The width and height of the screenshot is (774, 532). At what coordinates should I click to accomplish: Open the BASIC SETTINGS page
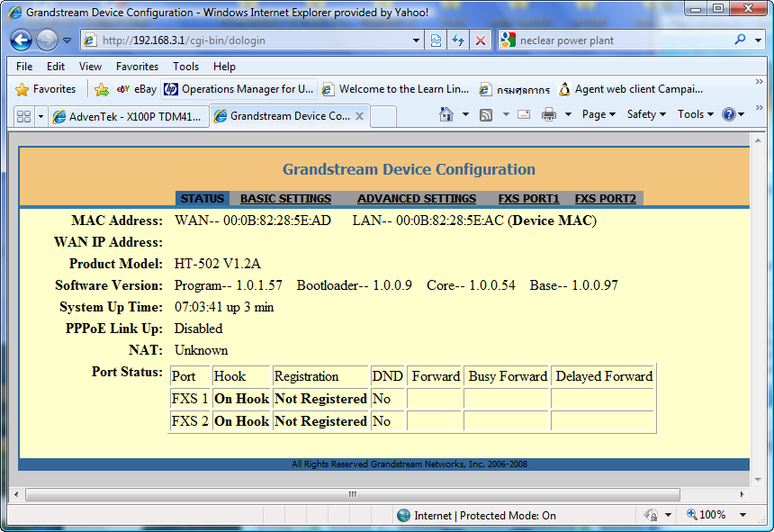[286, 198]
